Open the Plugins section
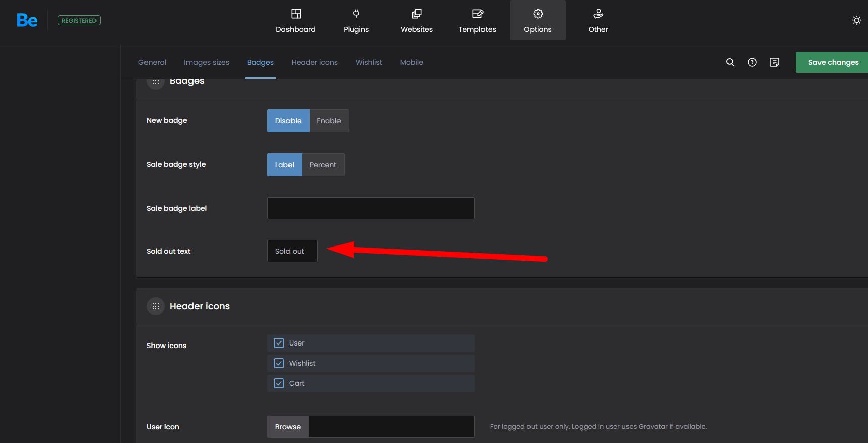The width and height of the screenshot is (868, 443). tap(356, 21)
